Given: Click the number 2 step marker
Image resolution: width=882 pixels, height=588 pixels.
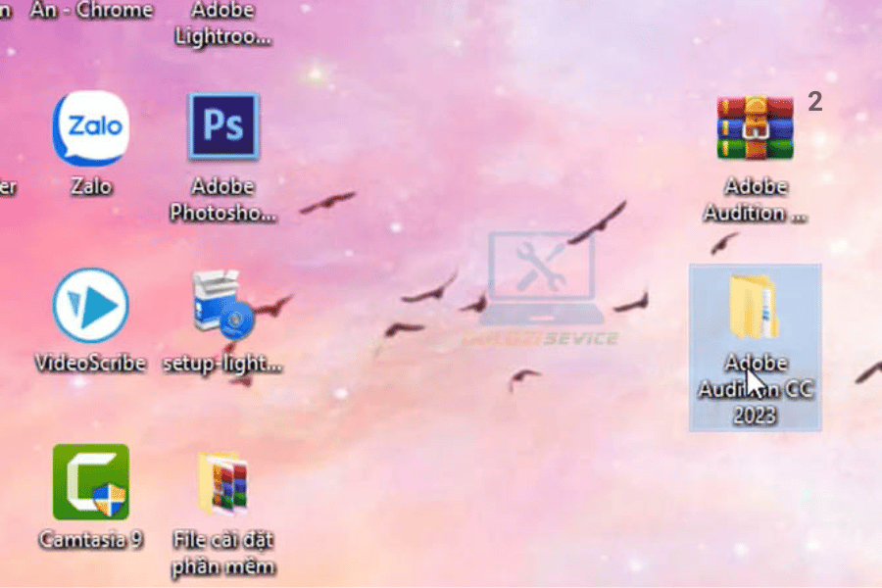Looking at the screenshot, I should (815, 102).
